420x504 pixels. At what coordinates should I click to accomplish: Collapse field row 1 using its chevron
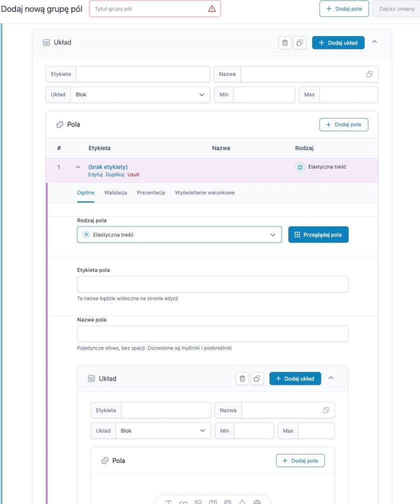pos(77,167)
